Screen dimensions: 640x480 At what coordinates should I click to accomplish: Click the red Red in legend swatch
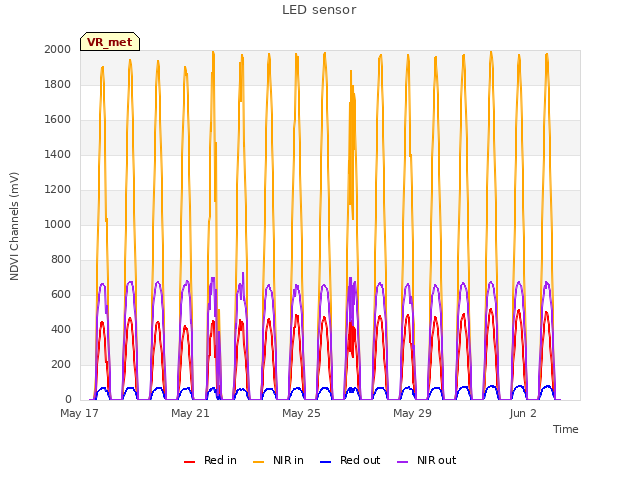coord(189,462)
